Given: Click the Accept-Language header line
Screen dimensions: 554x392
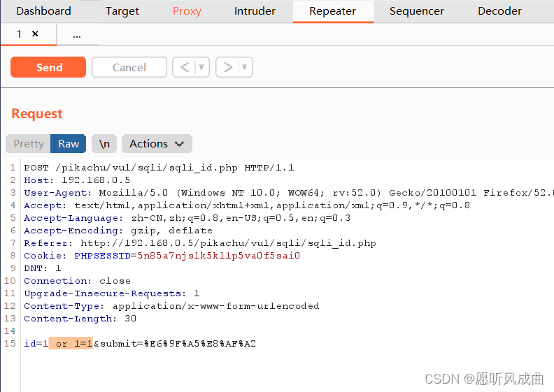Looking at the screenshot, I should point(187,218).
